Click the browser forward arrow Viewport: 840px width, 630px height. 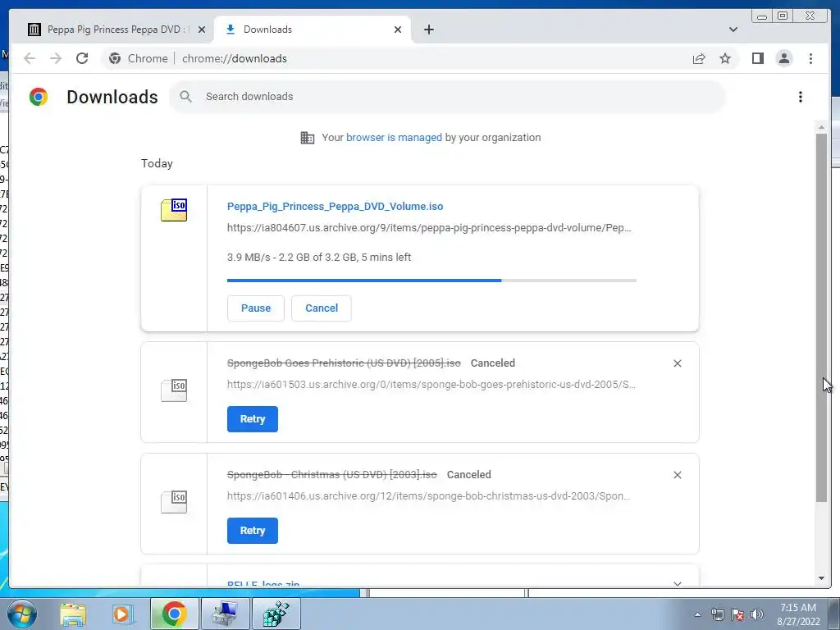point(56,58)
